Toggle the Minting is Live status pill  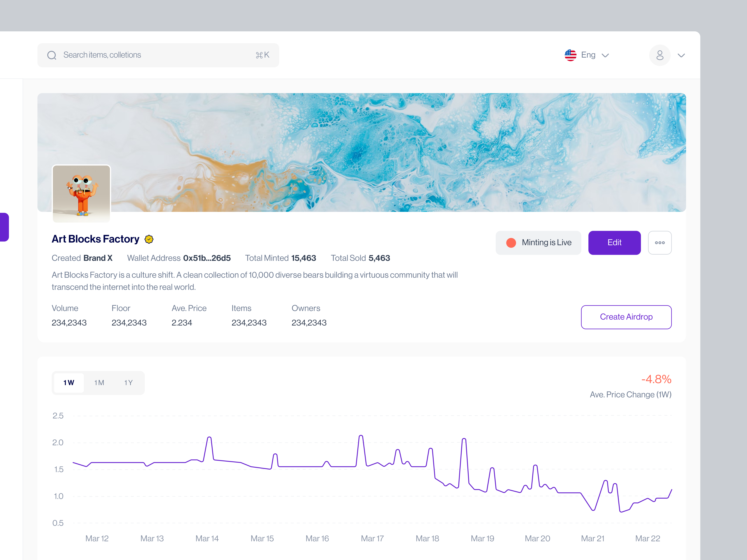click(x=538, y=242)
